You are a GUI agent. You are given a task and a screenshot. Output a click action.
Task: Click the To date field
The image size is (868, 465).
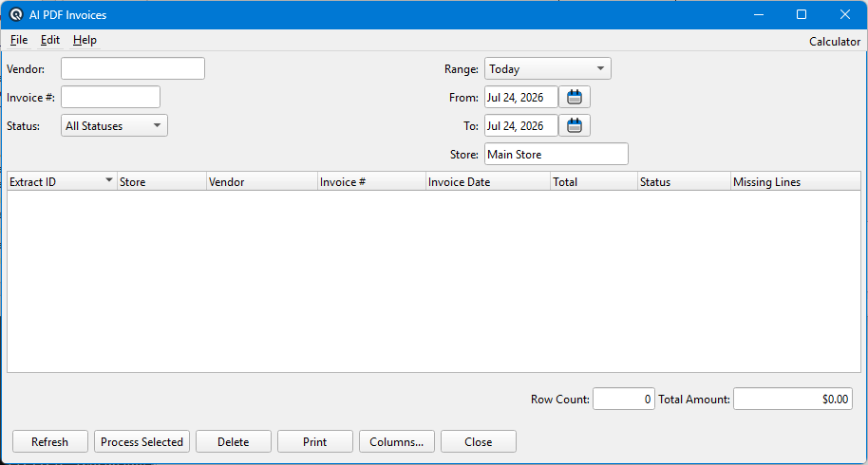pos(521,125)
